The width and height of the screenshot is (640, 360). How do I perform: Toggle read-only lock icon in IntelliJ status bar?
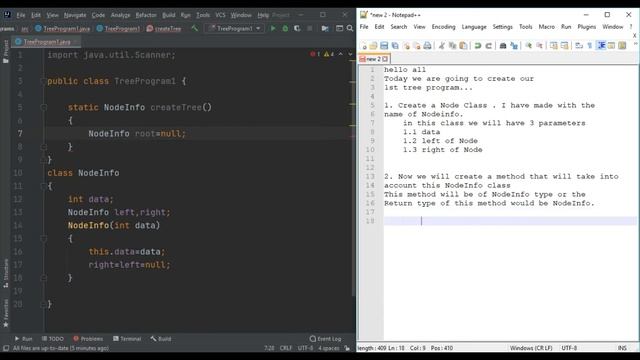point(347,348)
